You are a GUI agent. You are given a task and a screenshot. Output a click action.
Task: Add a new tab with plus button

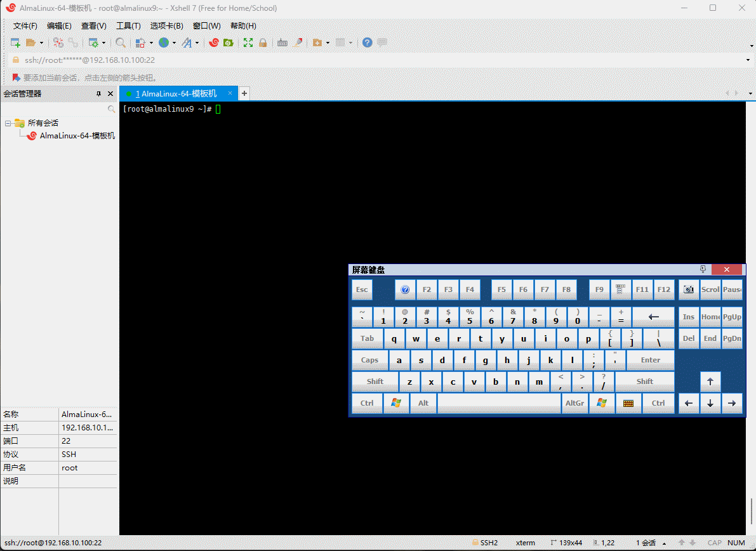click(x=244, y=93)
